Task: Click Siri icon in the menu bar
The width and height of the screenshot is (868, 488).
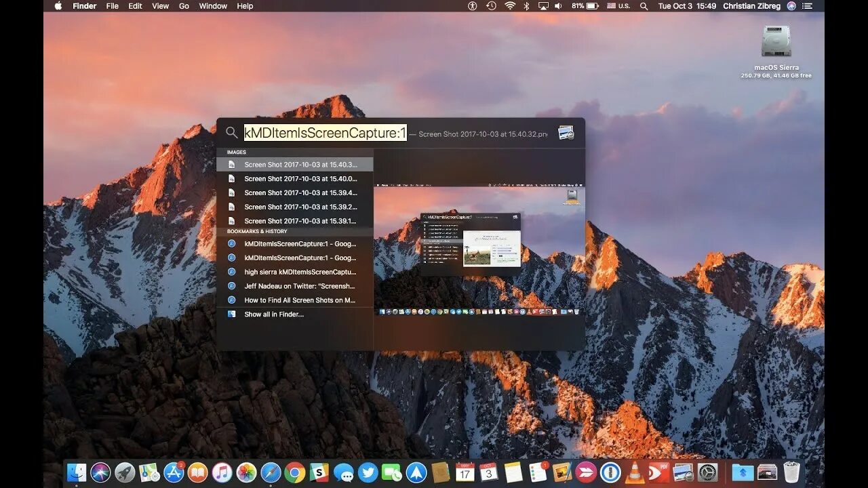Action: point(791,5)
